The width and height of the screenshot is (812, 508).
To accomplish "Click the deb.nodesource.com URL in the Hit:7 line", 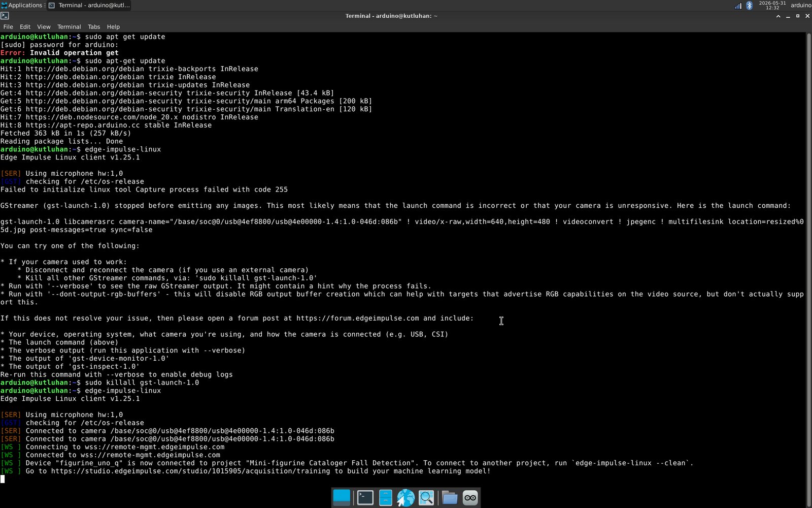I will [102, 117].
